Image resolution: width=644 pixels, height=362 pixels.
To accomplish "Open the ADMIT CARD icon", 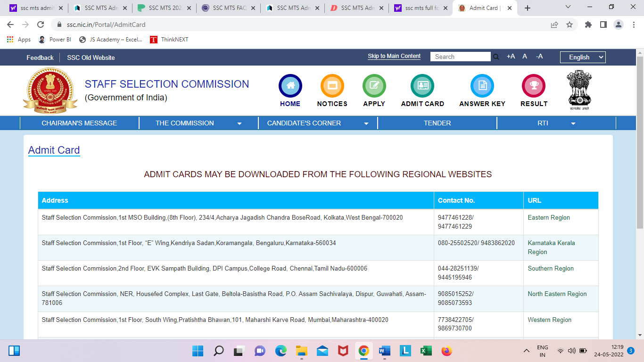I will [421, 86].
